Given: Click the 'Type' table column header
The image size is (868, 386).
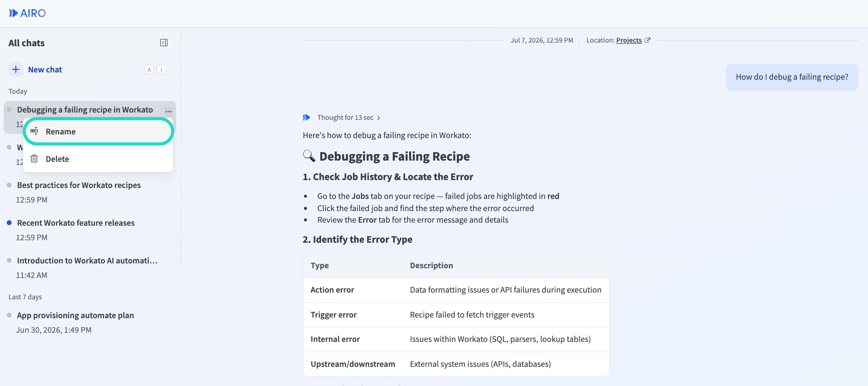Looking at the screenshot, I should pyautogui.click(x=319, y=266).
